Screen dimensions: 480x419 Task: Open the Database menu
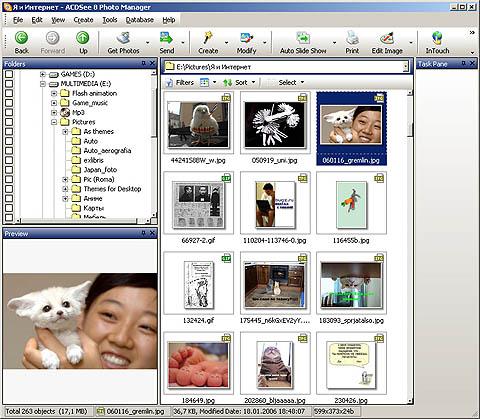(x=140, y=20)
